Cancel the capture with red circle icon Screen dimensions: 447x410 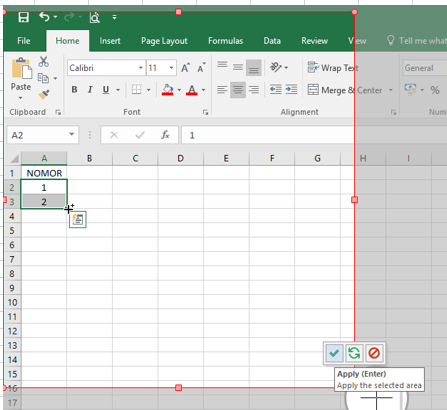(x=374, y=353)
